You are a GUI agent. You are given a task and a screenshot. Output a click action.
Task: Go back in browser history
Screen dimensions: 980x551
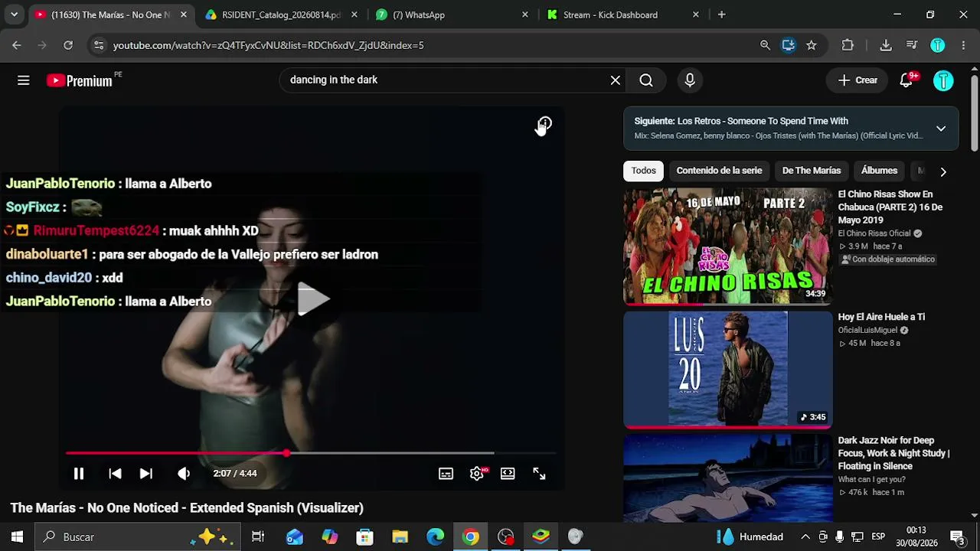coord(17,45)
